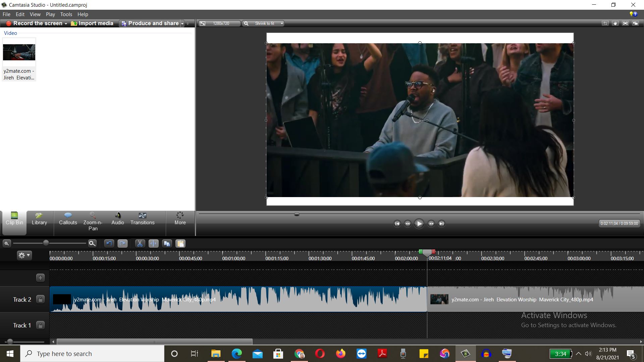Open the Help menu
The image size is (644, 362).
(x=83, y=14)
